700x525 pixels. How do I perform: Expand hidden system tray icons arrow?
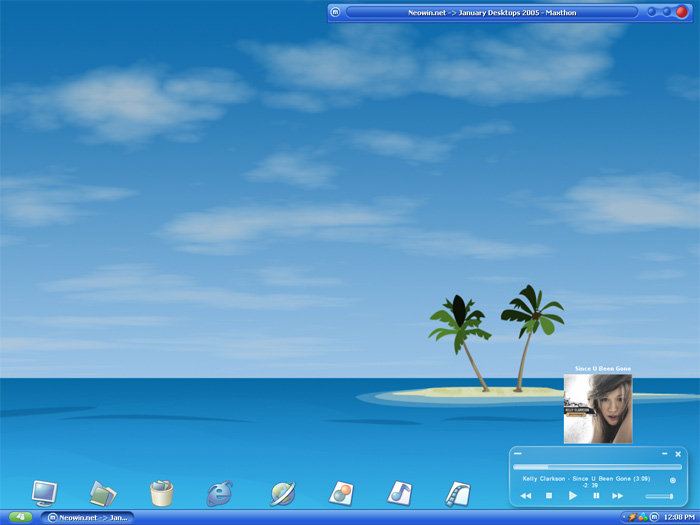pyautogui.click(x=624, y=517)
